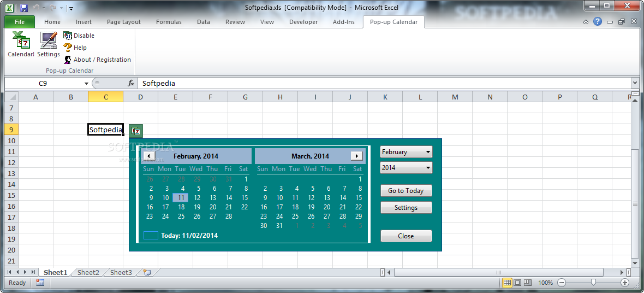
Task: Click Go to Today button
Action: [406, 191]
